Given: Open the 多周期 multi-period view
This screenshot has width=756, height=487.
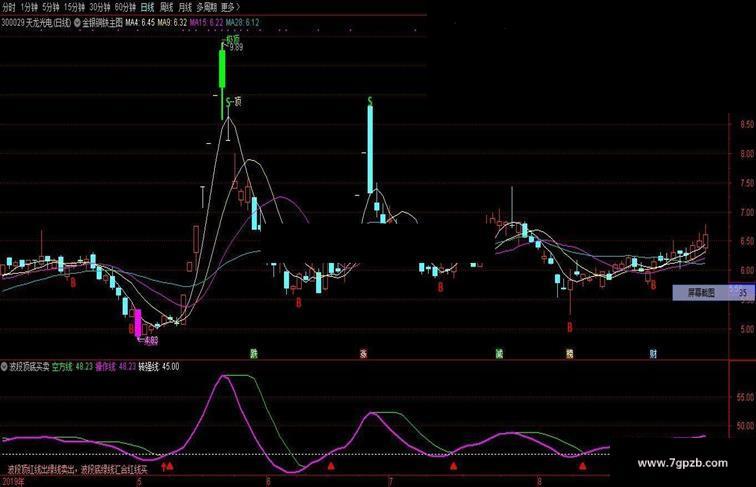Looking at the screenshot, I should point(207,7).
